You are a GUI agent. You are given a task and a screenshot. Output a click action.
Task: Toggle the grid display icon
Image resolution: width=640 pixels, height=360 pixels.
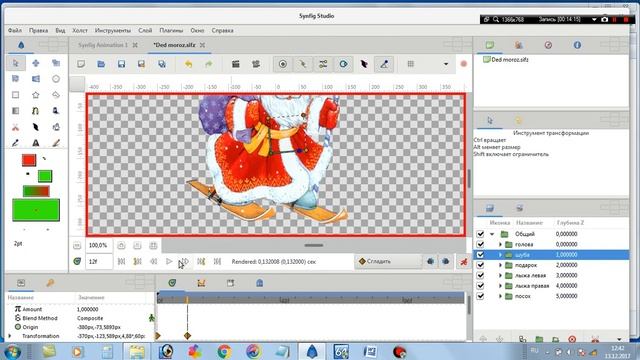click(x=411, y=64)
